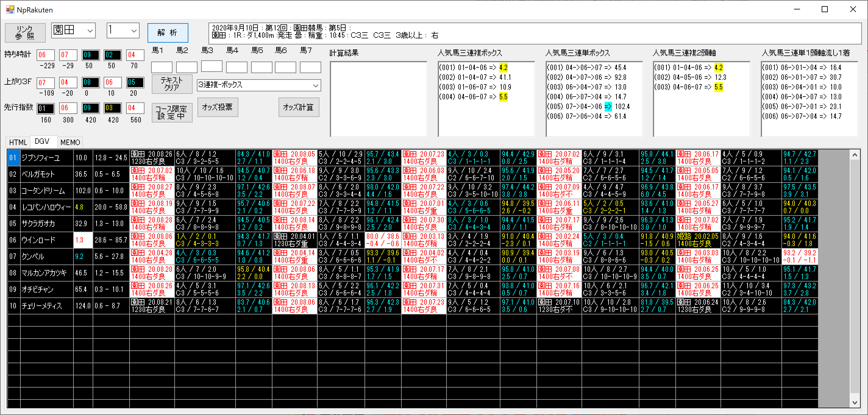
Task: Click the リンク参照 button
Action: coord(25,33)
